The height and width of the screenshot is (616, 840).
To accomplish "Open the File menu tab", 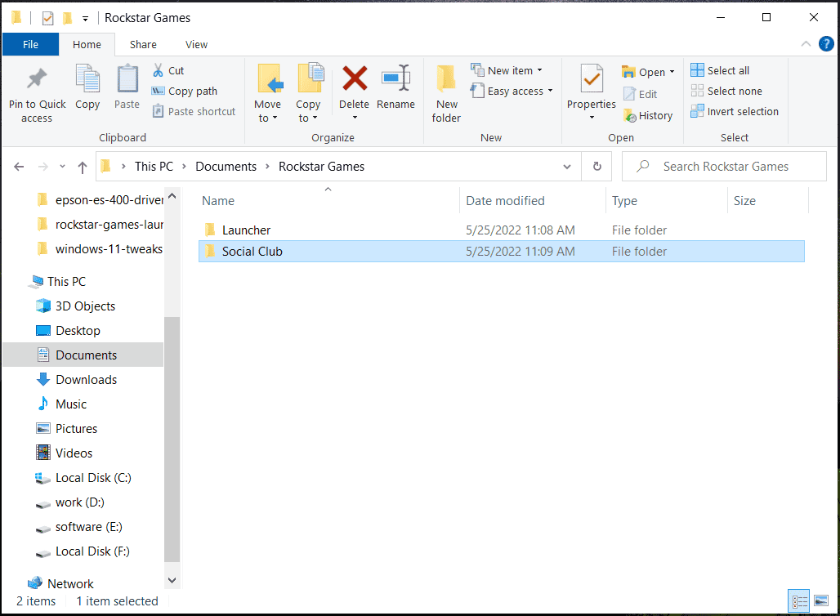I will tap(30, 44).
